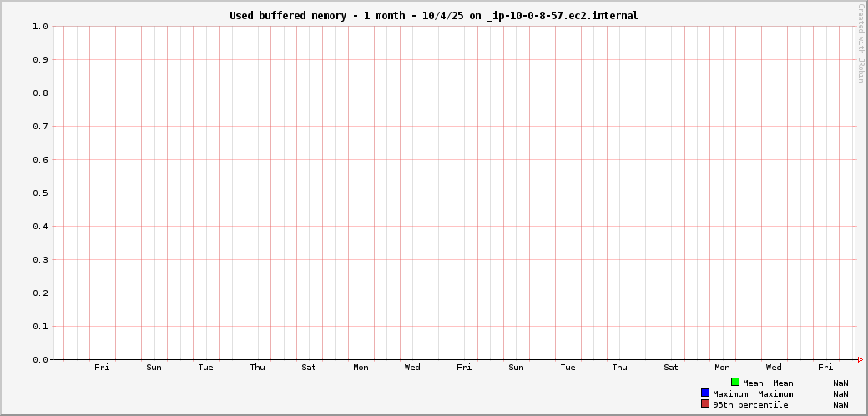The image size is (868, 416).
Task: Click the 0.5 y-axis label
Action: pyautogui.click(x=40, y=193)
